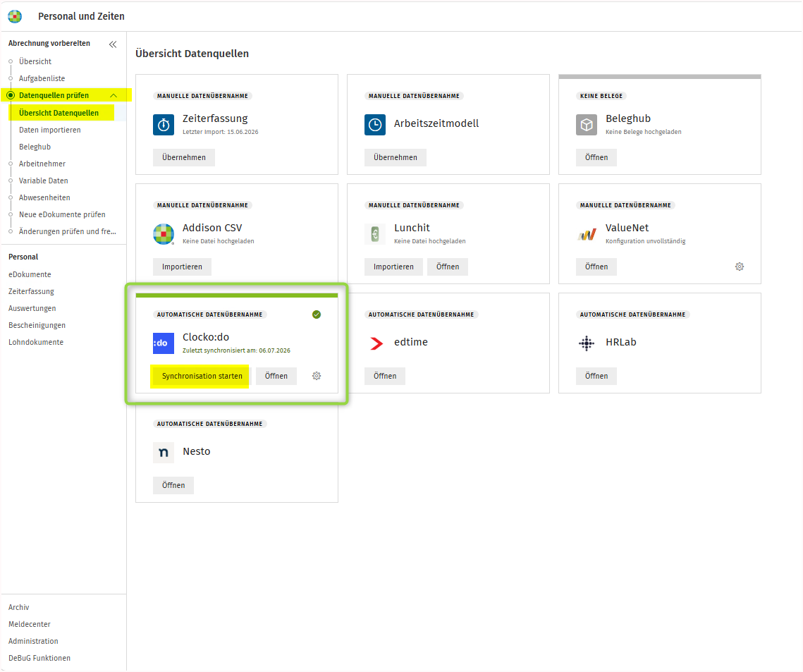Go to Variable Daten step

[x=44, y=181]
